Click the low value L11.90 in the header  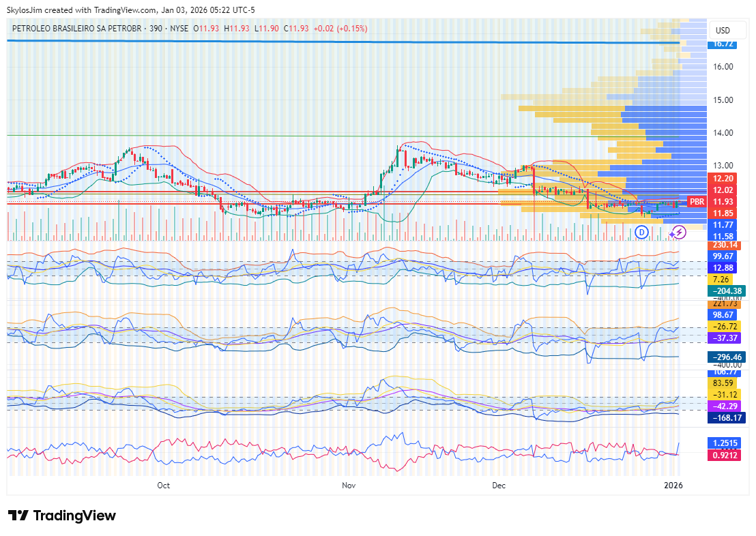point(267,29)
